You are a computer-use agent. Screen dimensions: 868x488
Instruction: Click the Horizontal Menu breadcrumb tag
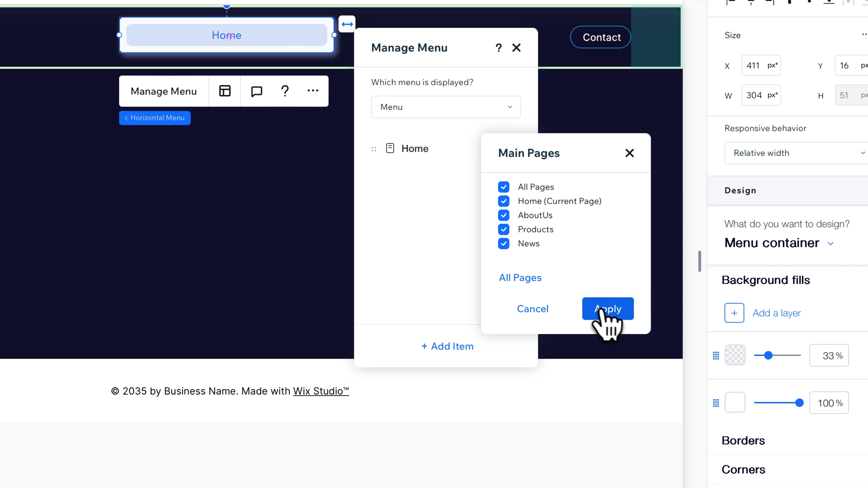point(155,118)
